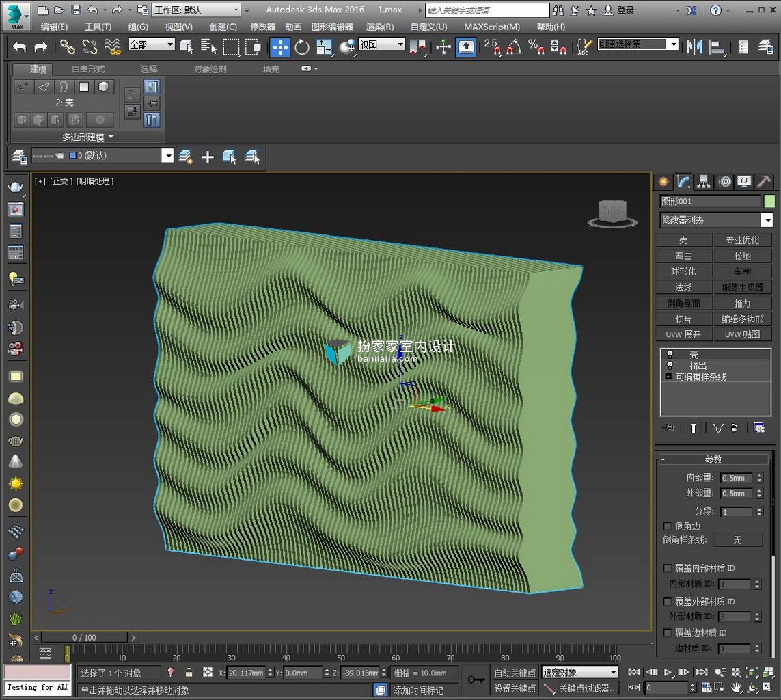Toggle the pin stack icon under modifier stack
781x700 pixels.
click(668, 428)
